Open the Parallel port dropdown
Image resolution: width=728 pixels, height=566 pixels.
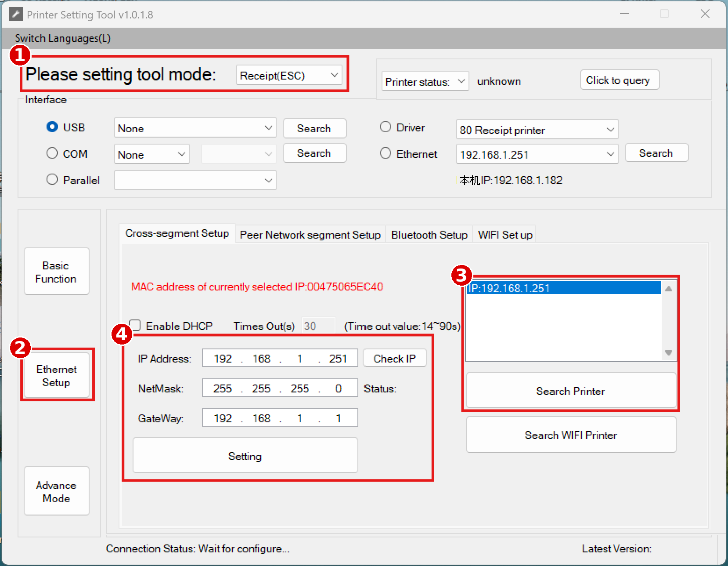pyautogui.click(x=195, y=181)
